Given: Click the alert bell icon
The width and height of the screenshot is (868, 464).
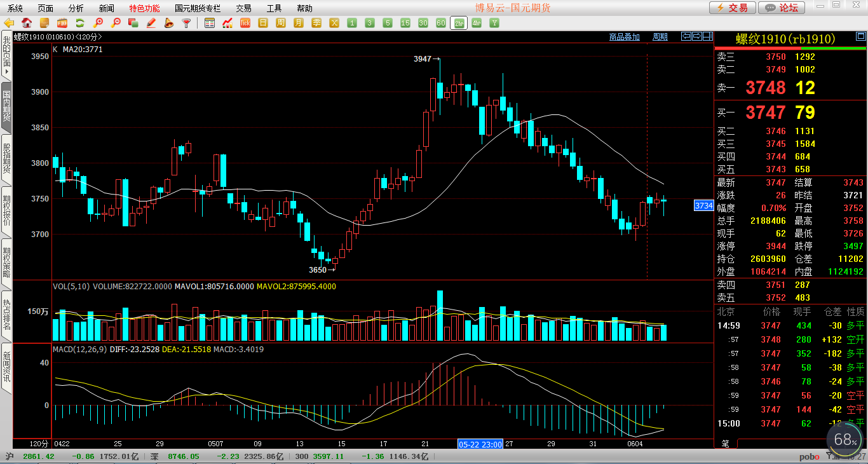Looking at the screenshot, I should point(168,23).
